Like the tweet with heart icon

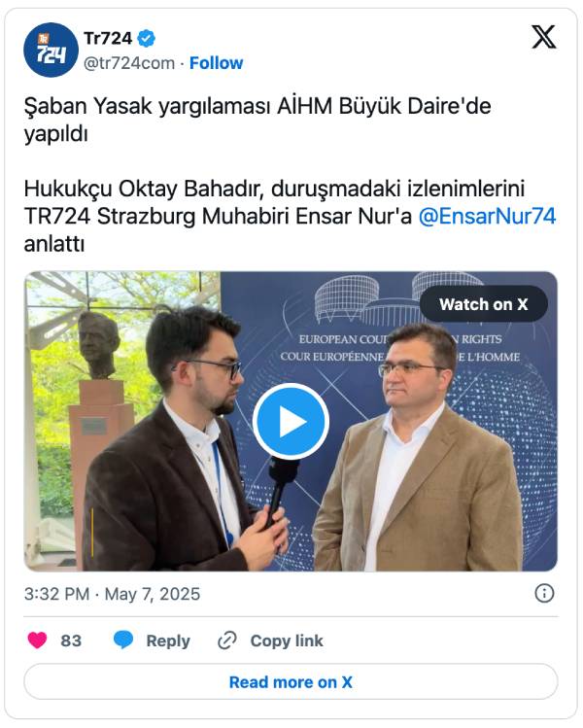point(38,641)
